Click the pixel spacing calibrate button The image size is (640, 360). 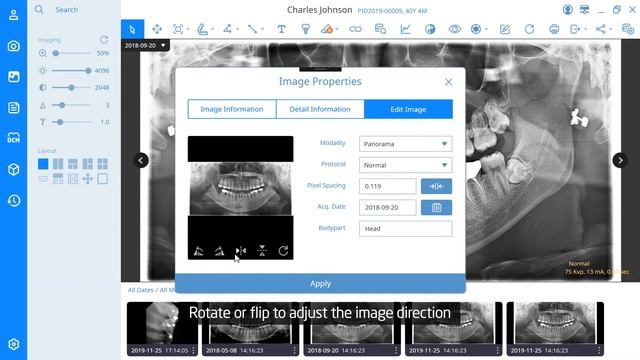click(436, 186)
